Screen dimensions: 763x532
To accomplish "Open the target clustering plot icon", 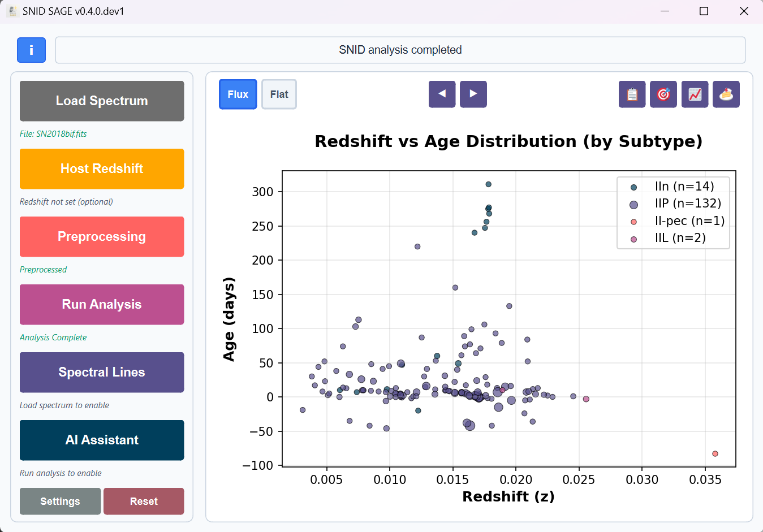I will (663, 94).
